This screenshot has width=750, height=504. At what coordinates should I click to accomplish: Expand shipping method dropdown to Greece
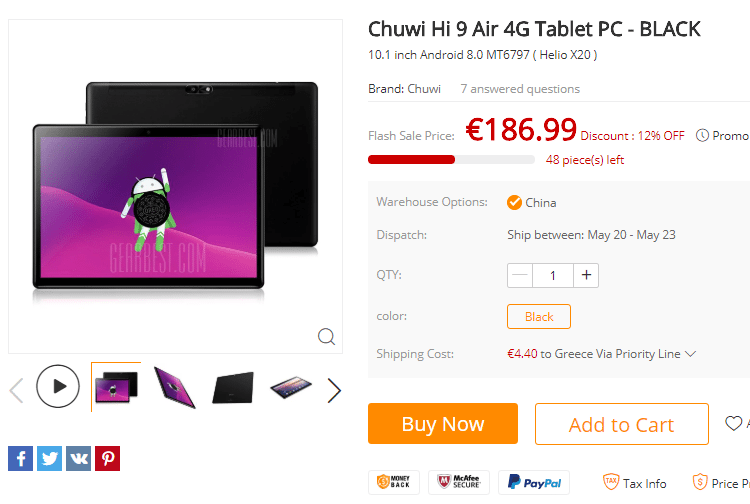(690, 354)
